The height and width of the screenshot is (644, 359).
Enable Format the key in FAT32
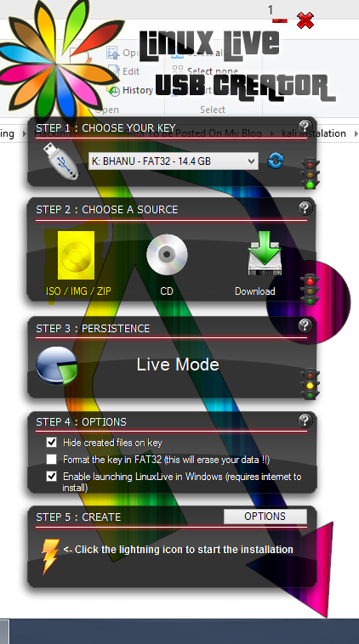51,459
